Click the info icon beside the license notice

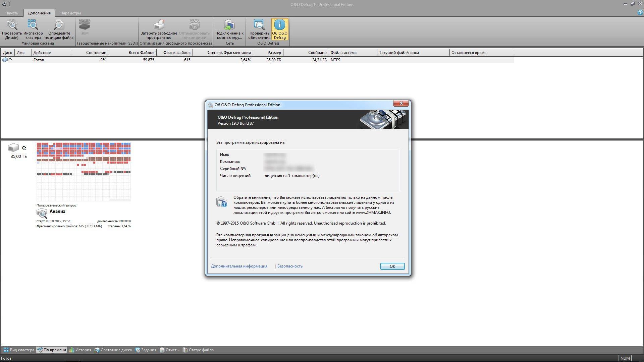(222, 202)
